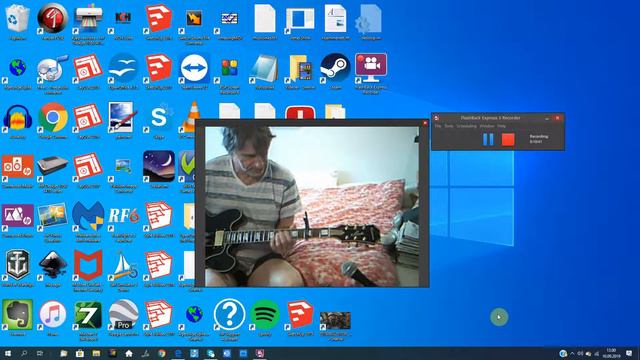Open the Tools menu in FlashBack Recorder
Image resolution: width=640 pixels, height=360 pixels.
click(449, 126)
